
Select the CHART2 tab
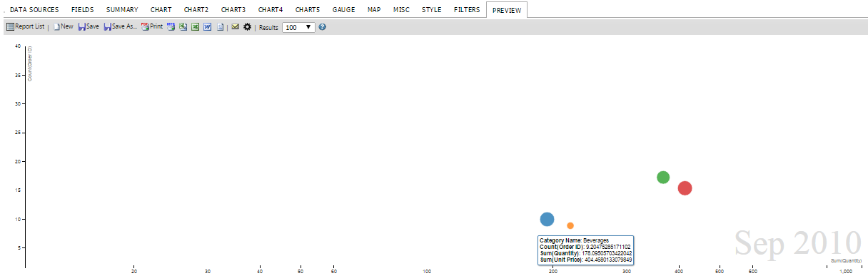coord(196,10)
